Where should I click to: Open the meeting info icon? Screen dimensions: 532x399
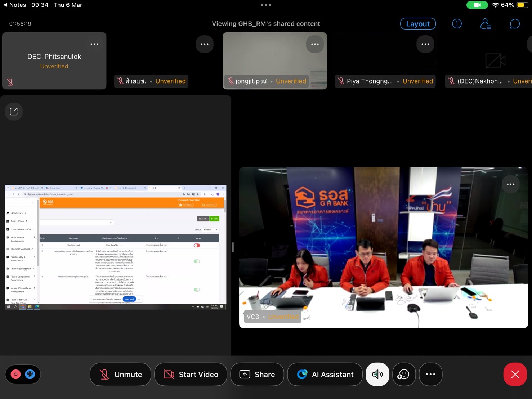tap(457, 24)
